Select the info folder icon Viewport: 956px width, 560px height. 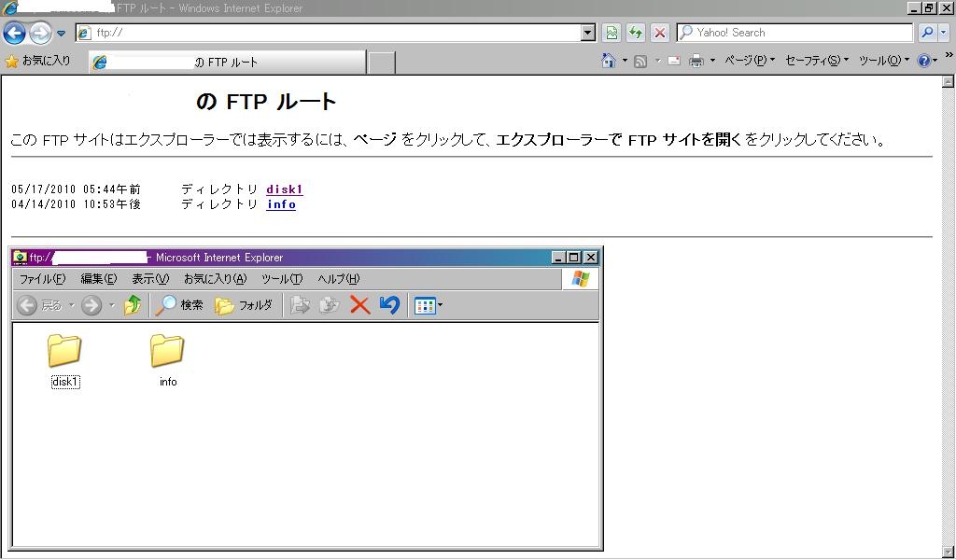pos(167,351)
